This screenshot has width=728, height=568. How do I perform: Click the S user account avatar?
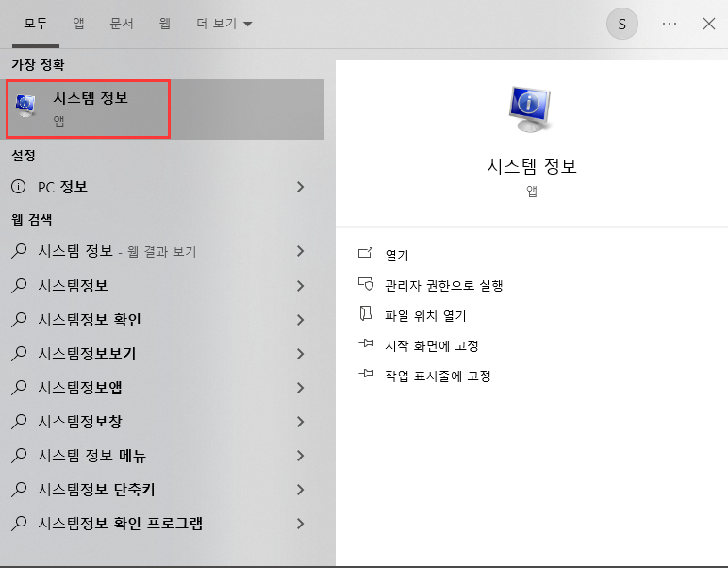pyautogui.click(x=622, y=24)
